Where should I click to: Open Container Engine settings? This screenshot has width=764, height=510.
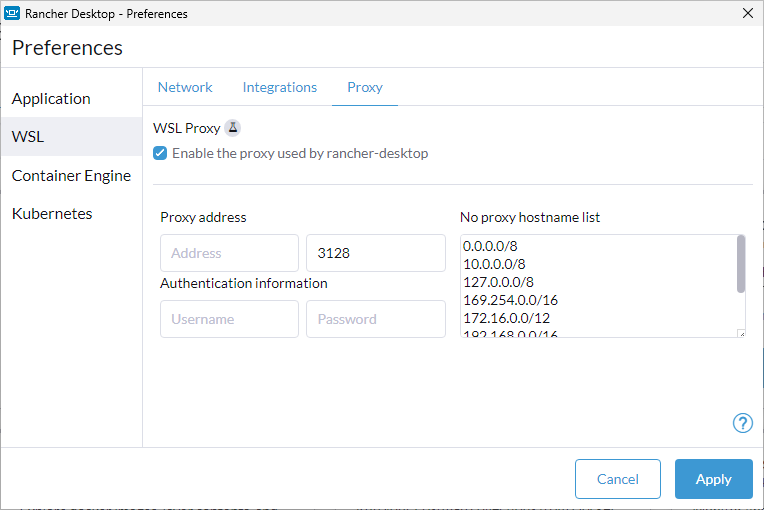pos(71,176)
